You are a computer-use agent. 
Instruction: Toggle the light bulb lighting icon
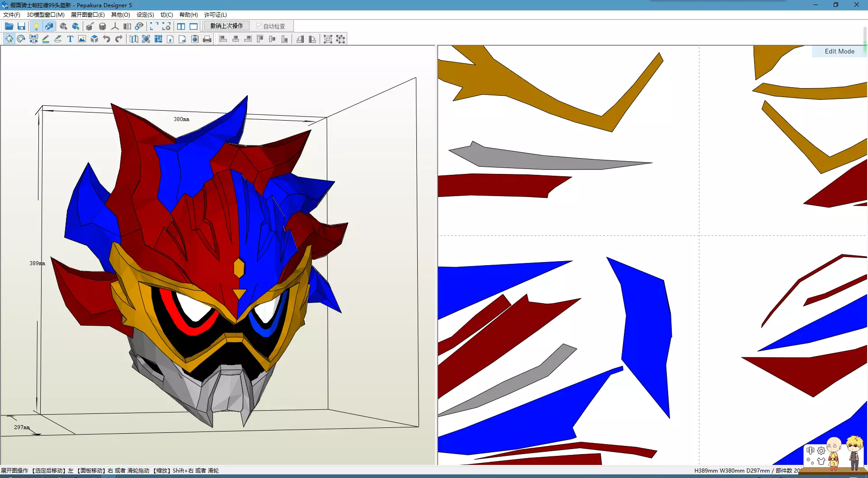36,26
